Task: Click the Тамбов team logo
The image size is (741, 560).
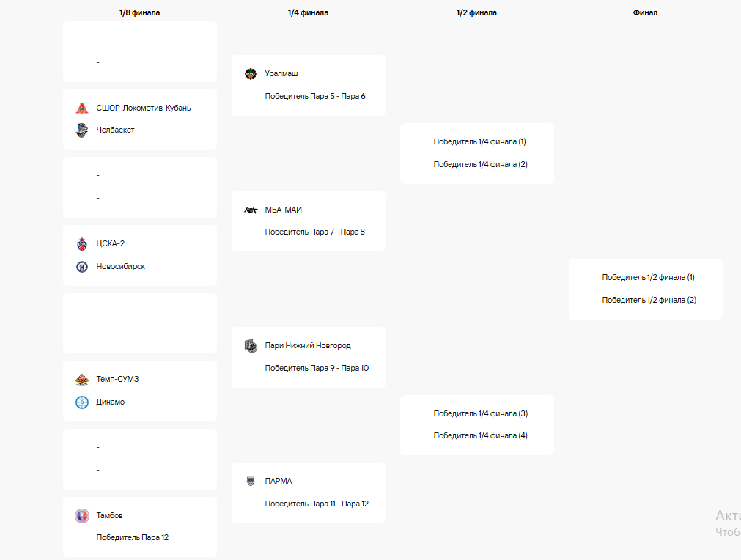Action: click(x=82, y=516)
